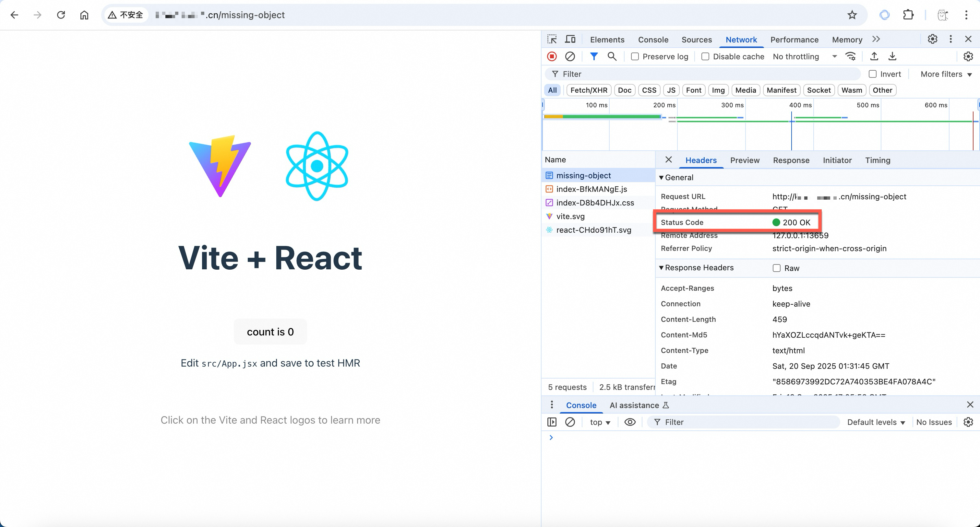Click the No Issues button
Image resolution: width=980 pixels, height=527 pixels.
click(934, 422)
